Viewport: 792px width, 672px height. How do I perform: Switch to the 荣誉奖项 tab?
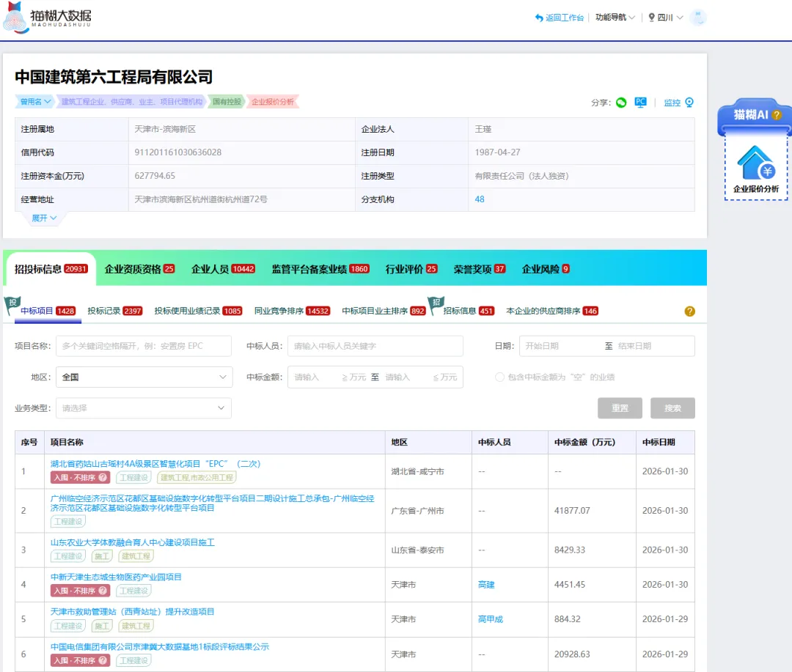pos(480,269)
